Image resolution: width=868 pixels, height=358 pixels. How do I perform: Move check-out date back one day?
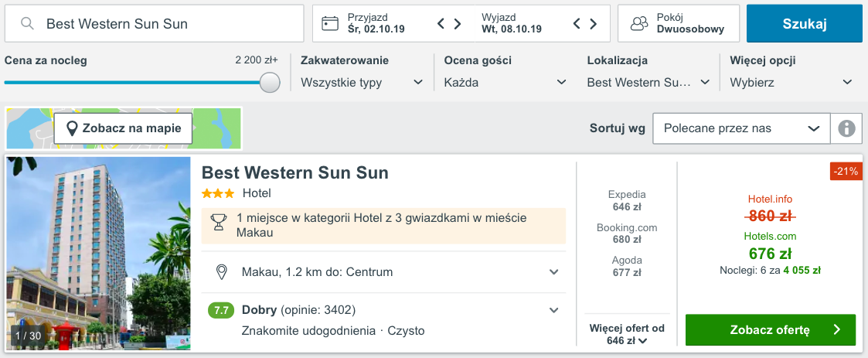tap(577, 24)
